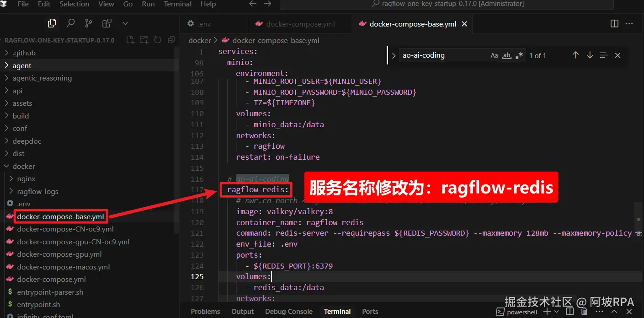The height and width of the screenshot is (318, 644).
Task: Toggle Use Regular Expression in find widget
Action: pyautogui.click(x=519, y=55)
